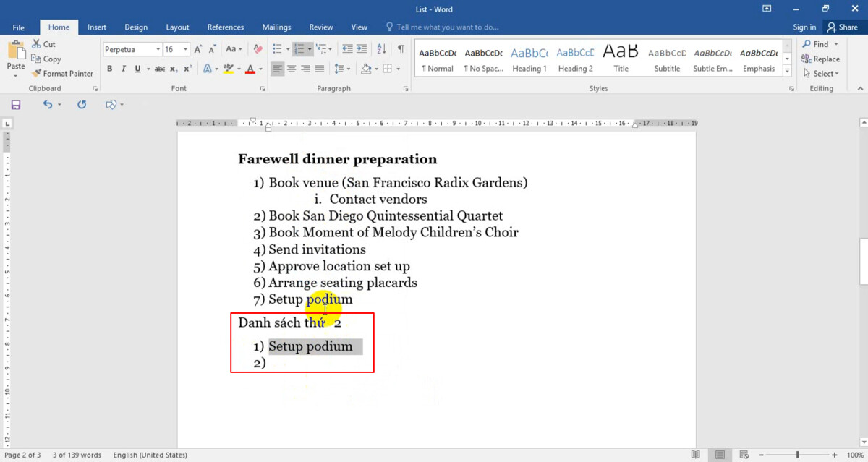Open the Change Case dropdown

pyautogui.click(x=233, y=49)
